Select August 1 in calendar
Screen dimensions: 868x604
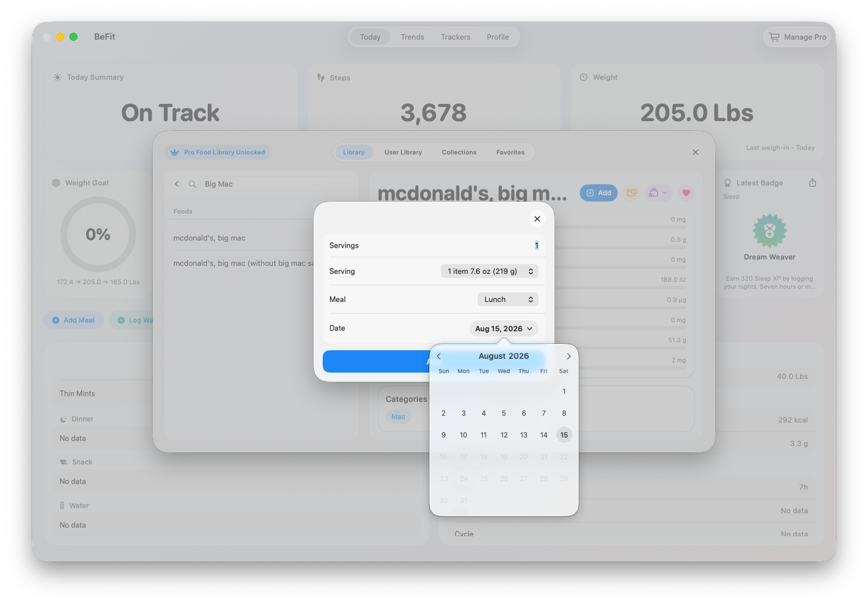(x=564, y=392)
